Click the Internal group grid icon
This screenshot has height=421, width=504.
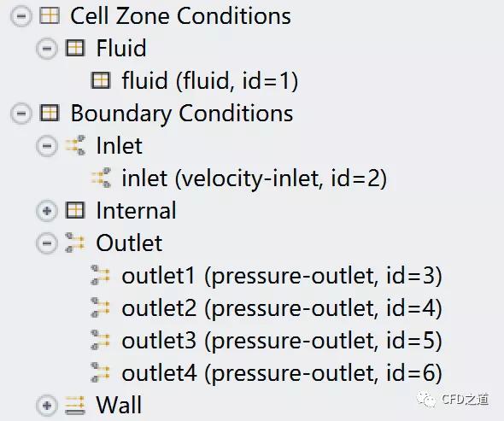click(x=75, y=210)
